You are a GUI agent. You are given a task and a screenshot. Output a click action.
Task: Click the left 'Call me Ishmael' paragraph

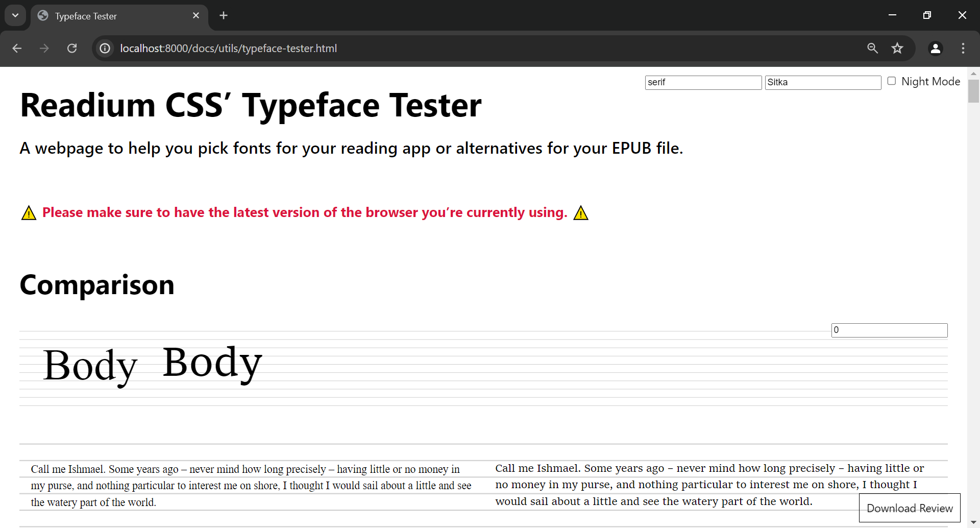click(x=251, y=486)
